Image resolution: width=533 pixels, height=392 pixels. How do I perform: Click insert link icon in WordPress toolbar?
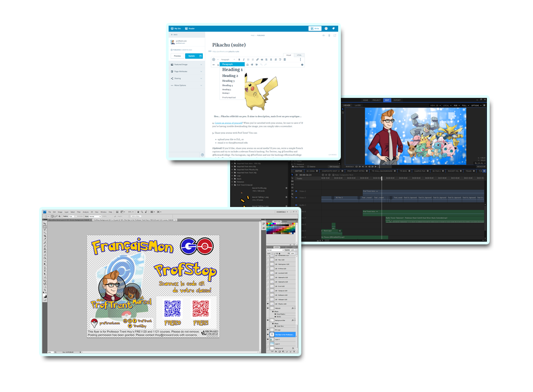coord(257,59)
